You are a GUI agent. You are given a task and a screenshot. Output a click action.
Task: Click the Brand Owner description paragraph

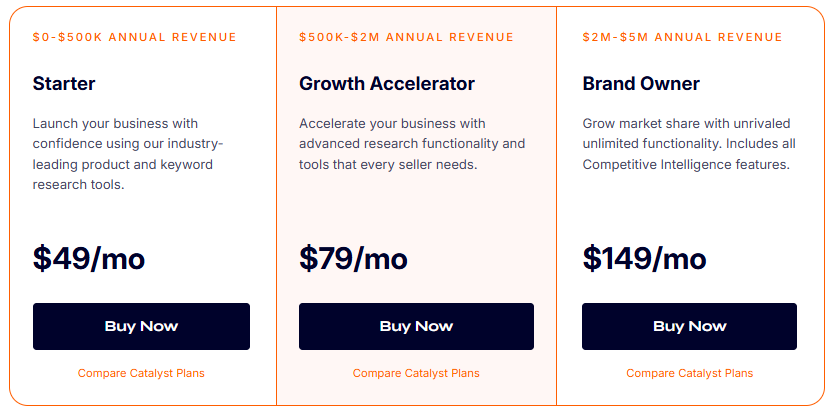[x=687, y=144]
